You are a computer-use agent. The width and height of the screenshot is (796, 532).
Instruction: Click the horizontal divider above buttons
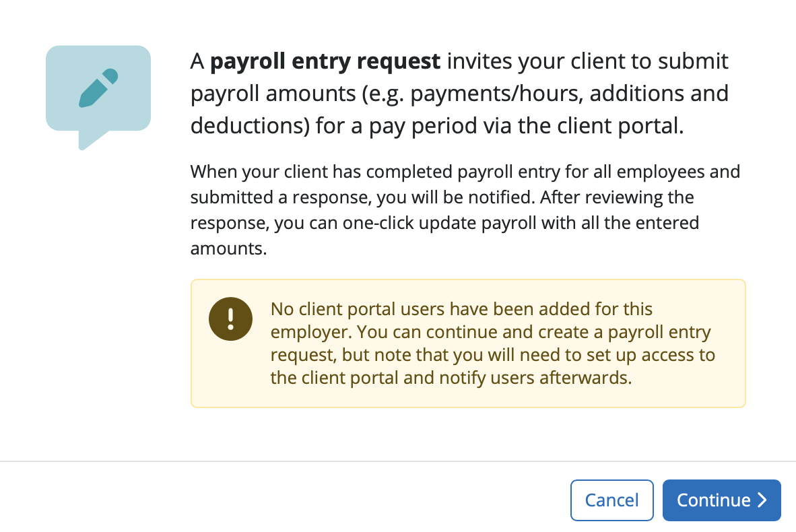398,461
